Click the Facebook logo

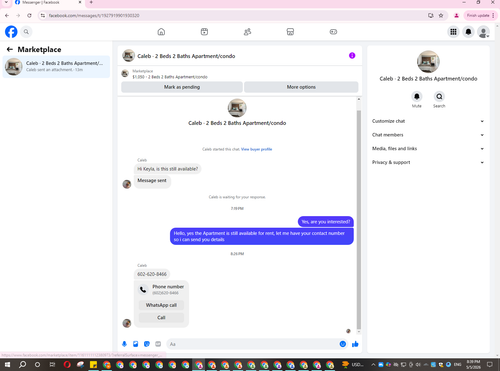click(x=11, y=32)
